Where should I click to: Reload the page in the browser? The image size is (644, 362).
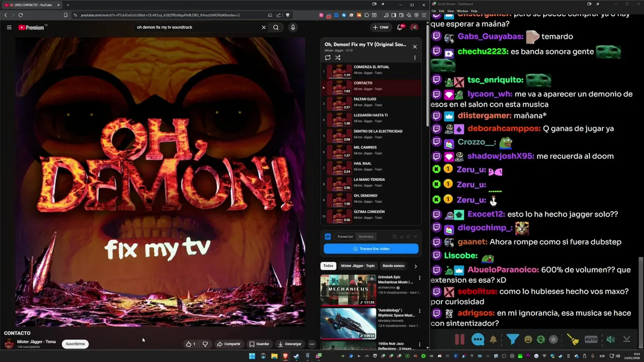coord(21,15)
